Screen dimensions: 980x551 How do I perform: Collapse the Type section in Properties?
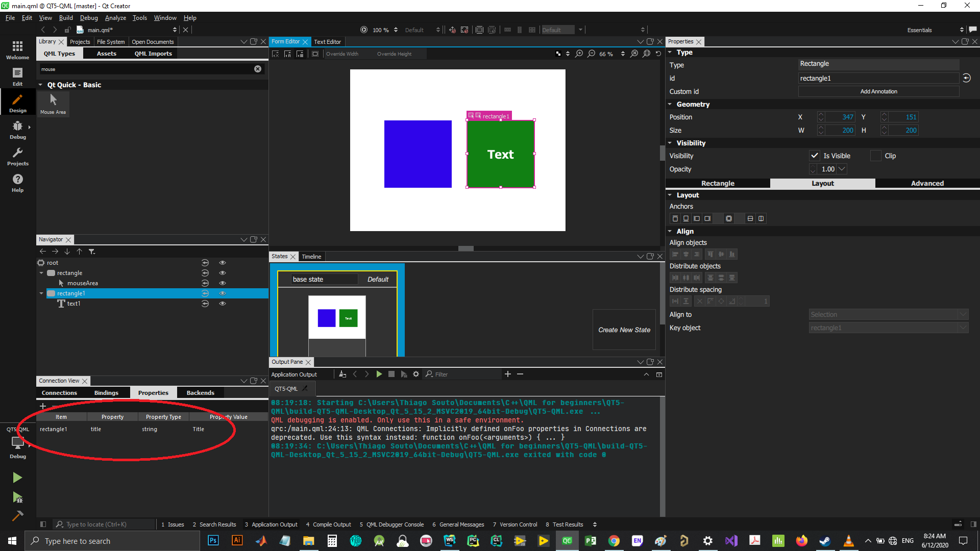670,53
